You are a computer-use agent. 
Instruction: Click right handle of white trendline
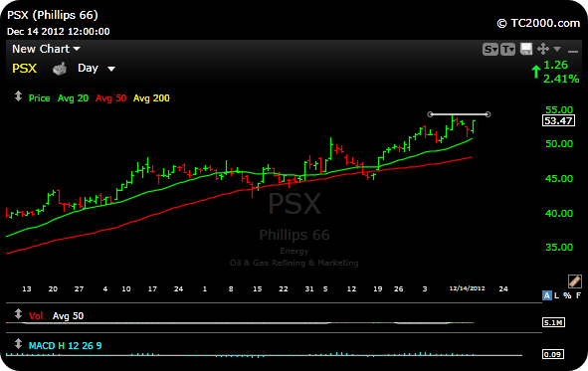488,114
